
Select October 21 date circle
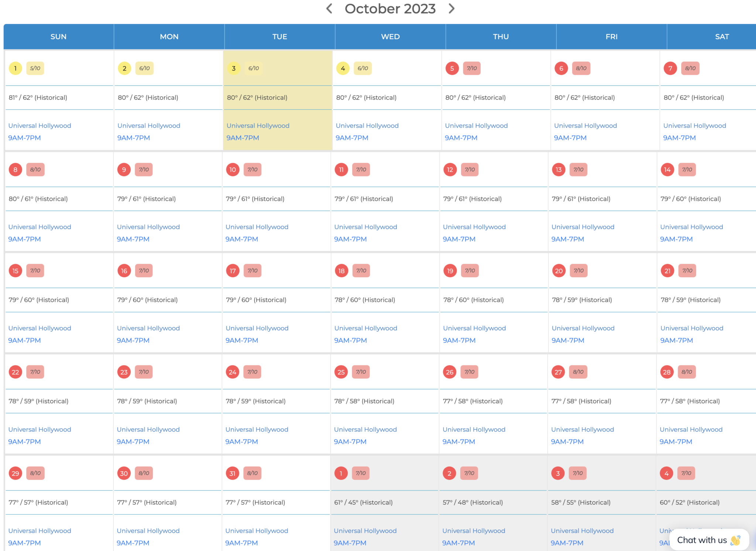coord(667,271)
